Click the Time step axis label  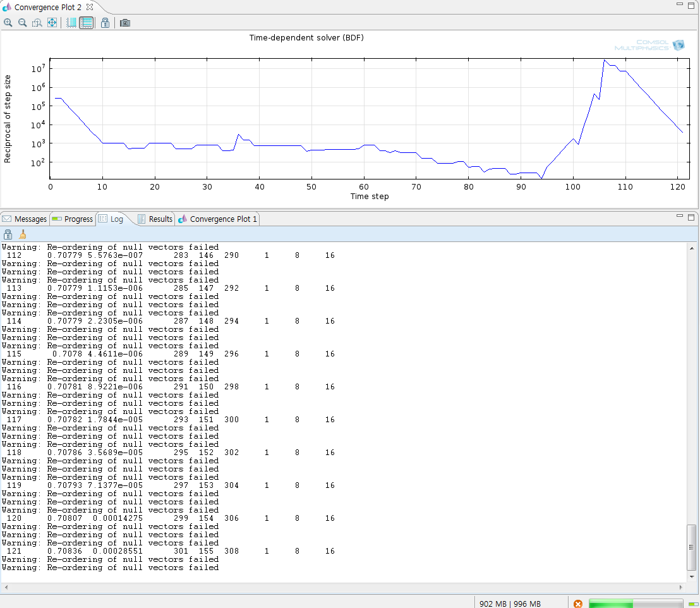370,196
